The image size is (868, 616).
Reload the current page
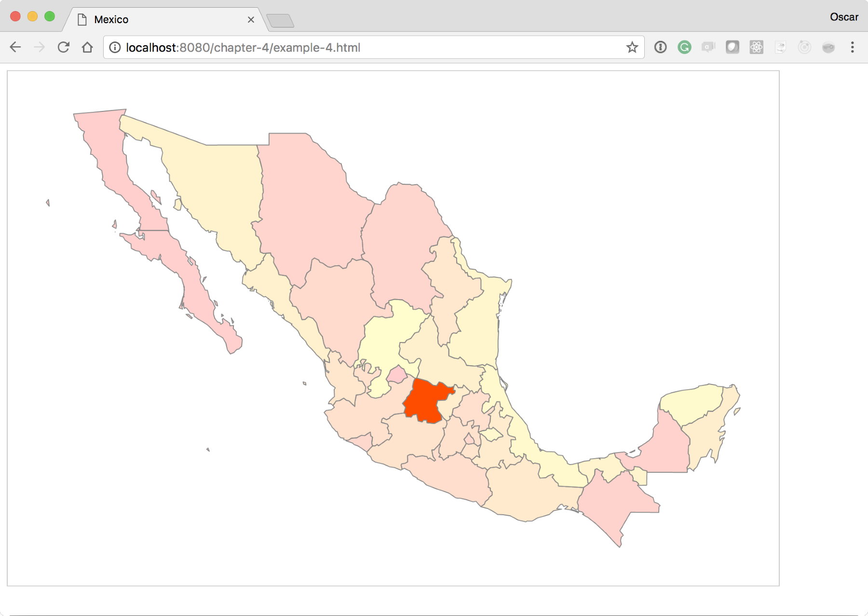tap(63, 47)
